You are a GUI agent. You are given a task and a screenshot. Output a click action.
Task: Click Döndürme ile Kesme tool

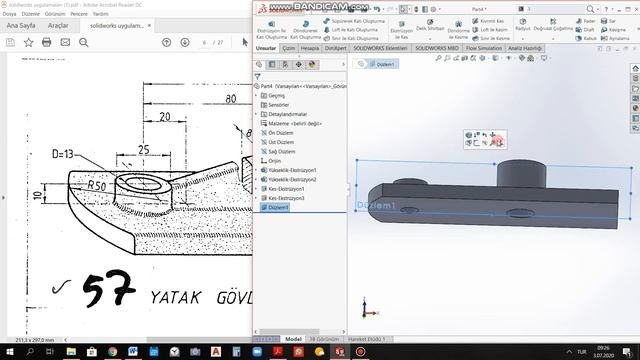click(458, 30)
